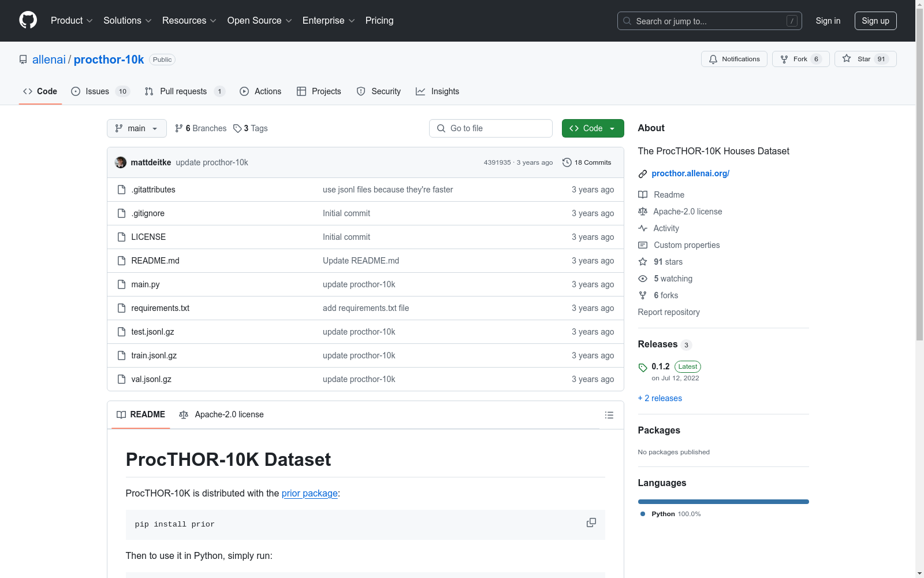The width and height of the screenshot is (924, 578).
Task: Open train.jsonl.gz file
Action: 154,355
